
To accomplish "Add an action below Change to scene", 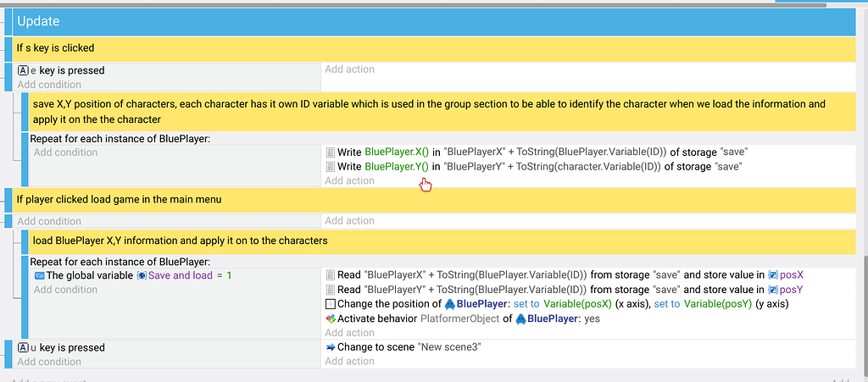I will click(x=349, y=361).
